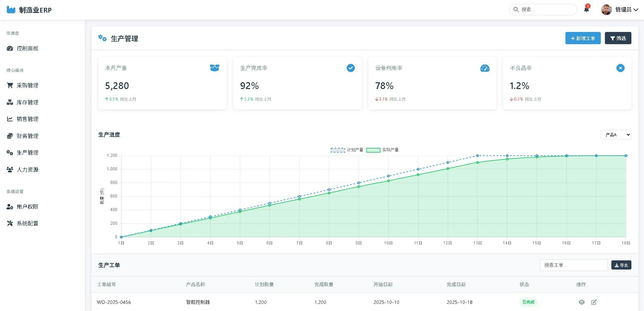Export work orders with 导出 button
The height and width of the screenshot is (311, 644).
point(621,265)
